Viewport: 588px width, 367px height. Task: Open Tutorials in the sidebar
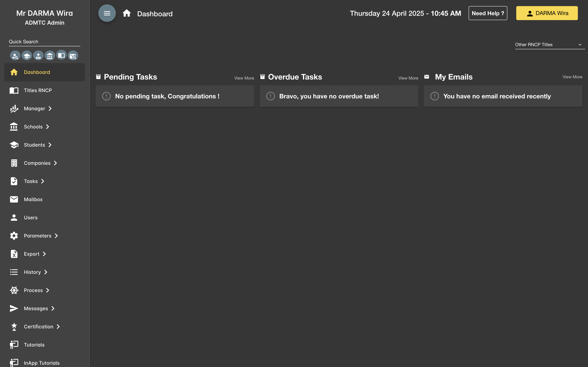34,345
